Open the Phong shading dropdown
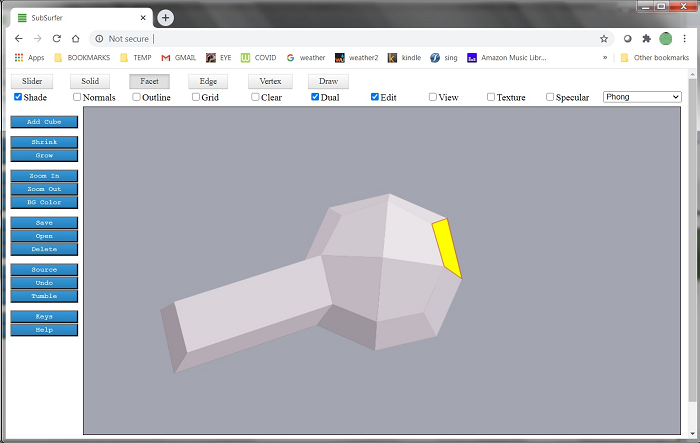 click(642, 97)
